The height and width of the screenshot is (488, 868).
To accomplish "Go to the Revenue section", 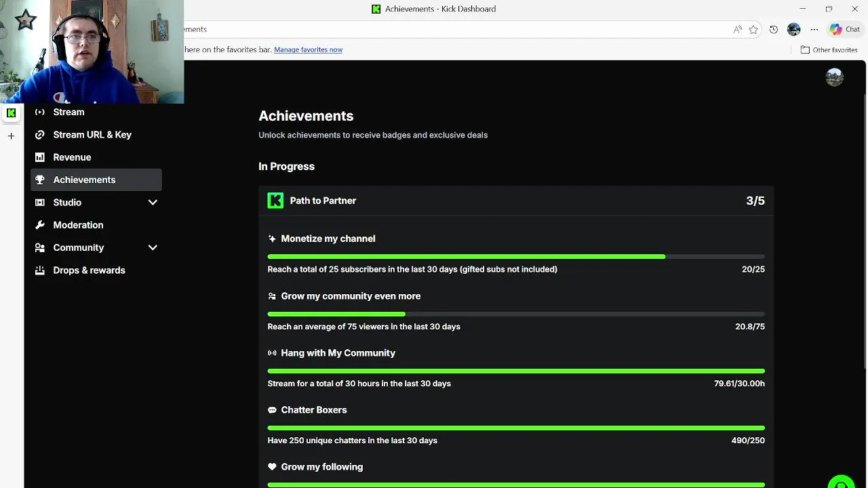I will click(x=96, y=157).
